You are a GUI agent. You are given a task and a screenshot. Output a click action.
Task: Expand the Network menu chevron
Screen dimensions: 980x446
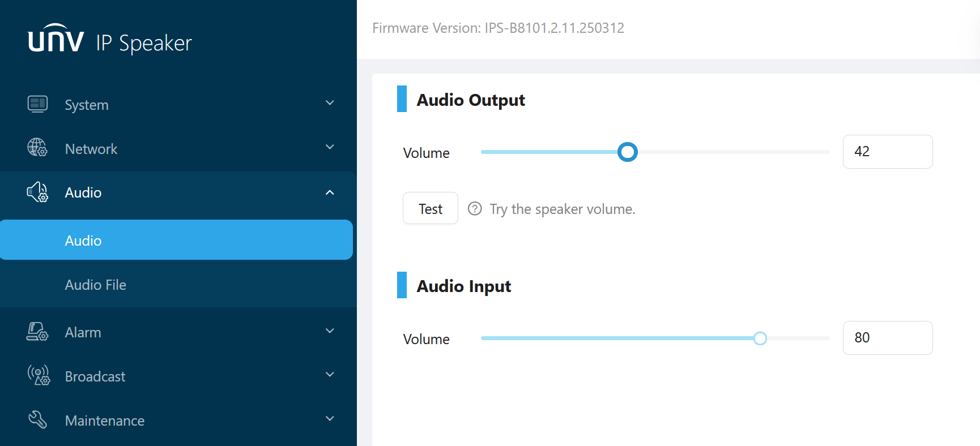[x=330, y=147]
